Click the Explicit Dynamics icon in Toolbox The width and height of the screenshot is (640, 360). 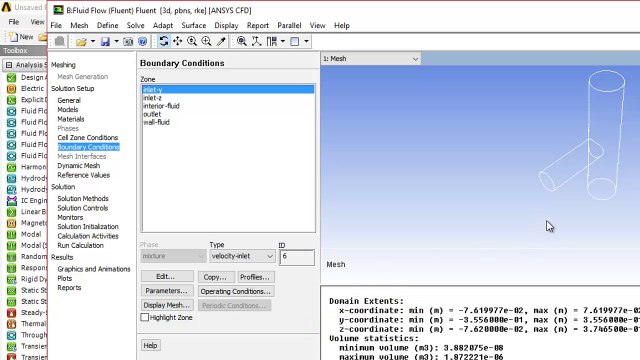[11, 100]
